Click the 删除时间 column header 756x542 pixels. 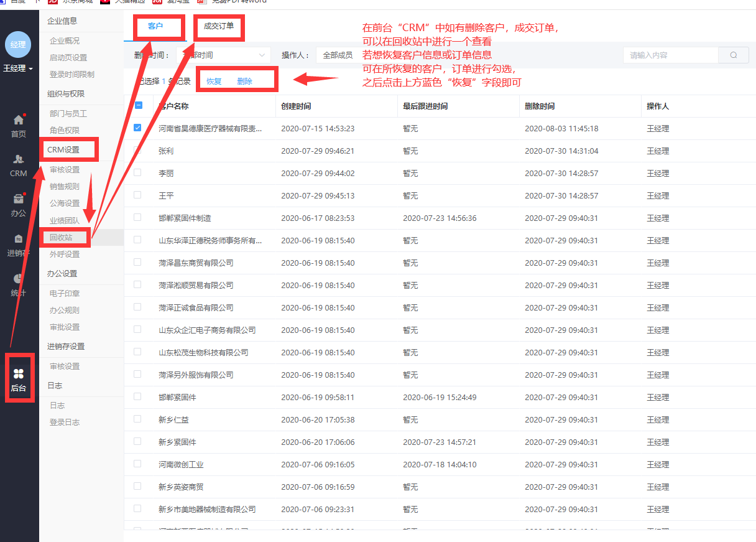[x=540, y=106]
